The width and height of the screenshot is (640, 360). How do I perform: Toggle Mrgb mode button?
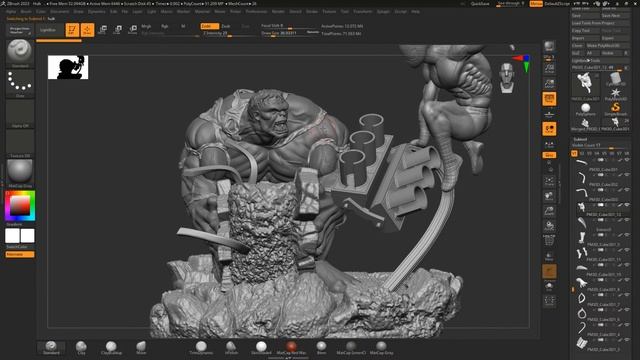pos(146,26)
